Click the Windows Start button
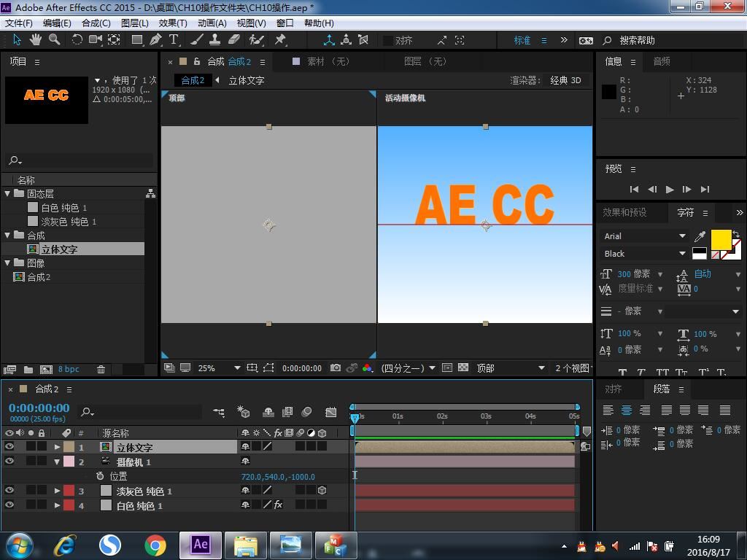747x560 pixels. 20,545
